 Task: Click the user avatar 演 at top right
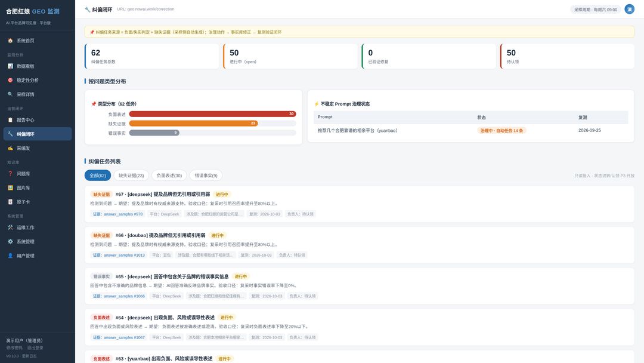pos(629,9)
